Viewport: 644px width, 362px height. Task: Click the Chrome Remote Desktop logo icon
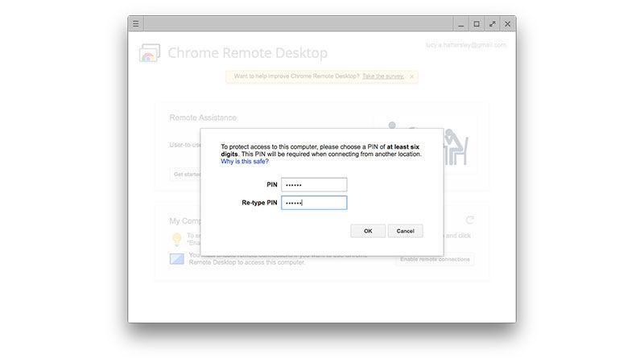149,53
